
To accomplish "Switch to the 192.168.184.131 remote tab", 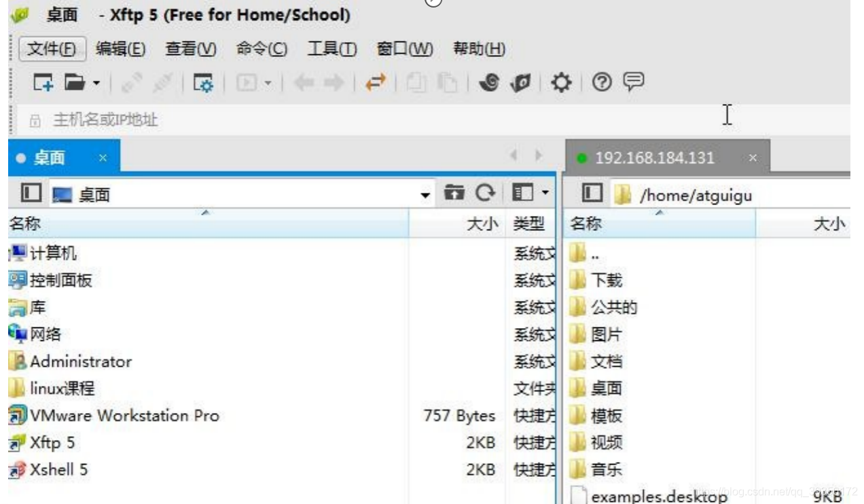I will 668,158.
